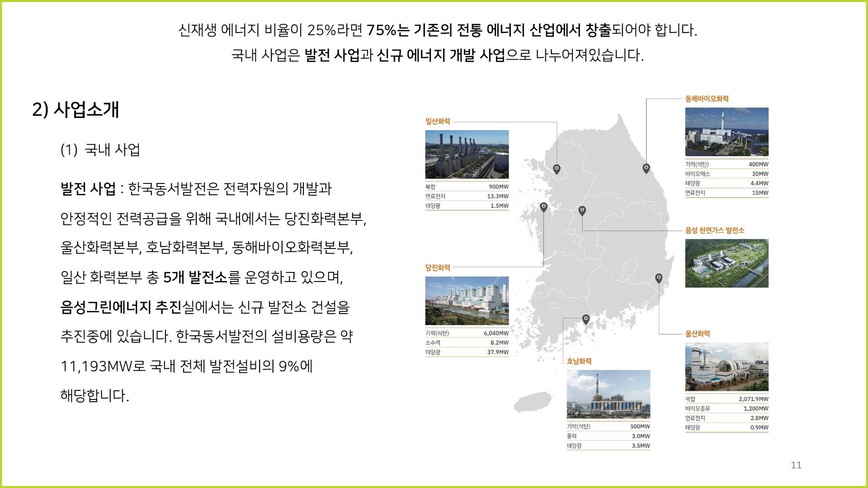Select the 일산화력 label
This screenshot has height=488, width=868.
click(438, 121)
